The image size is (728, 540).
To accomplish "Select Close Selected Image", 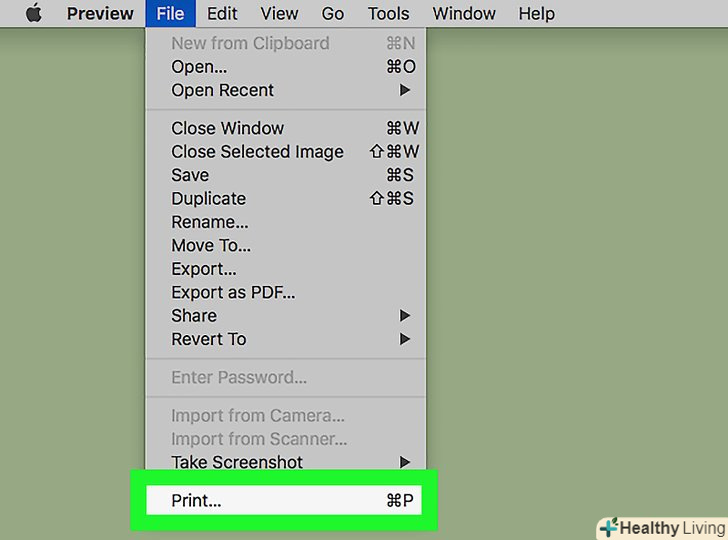I will click(257, 152).
